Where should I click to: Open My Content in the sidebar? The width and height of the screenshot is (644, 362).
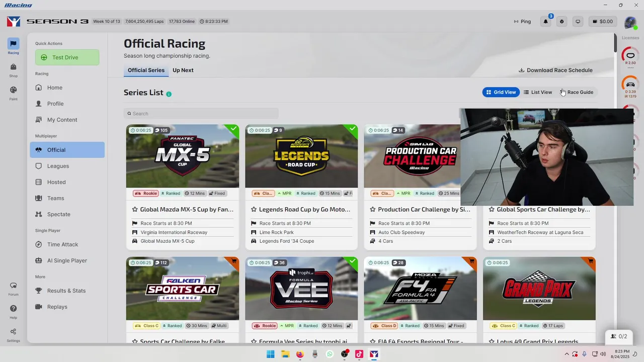click(67, 120)
